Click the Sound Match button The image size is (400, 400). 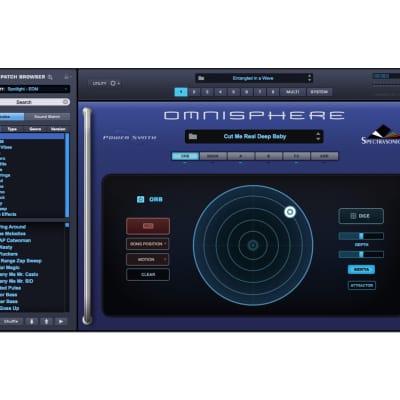pos(47,117)
